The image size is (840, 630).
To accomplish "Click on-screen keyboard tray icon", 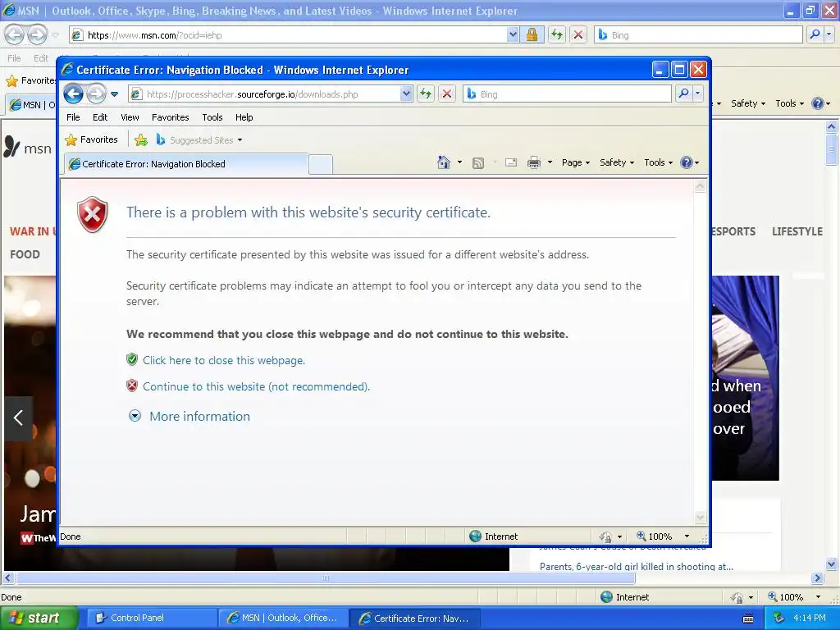I will (748, 619).
